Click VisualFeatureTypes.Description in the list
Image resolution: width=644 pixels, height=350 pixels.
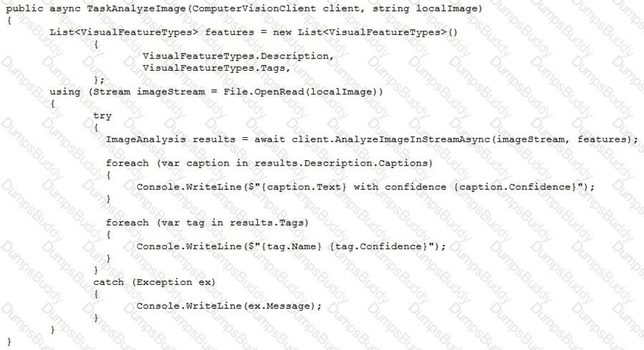(x=236, y=56)
